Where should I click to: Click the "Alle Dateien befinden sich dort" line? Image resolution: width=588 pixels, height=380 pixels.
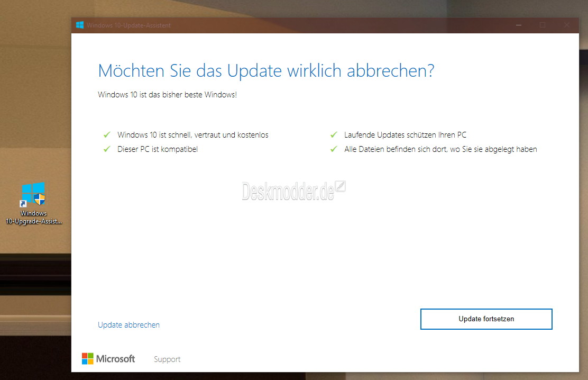tap(440, 149)
